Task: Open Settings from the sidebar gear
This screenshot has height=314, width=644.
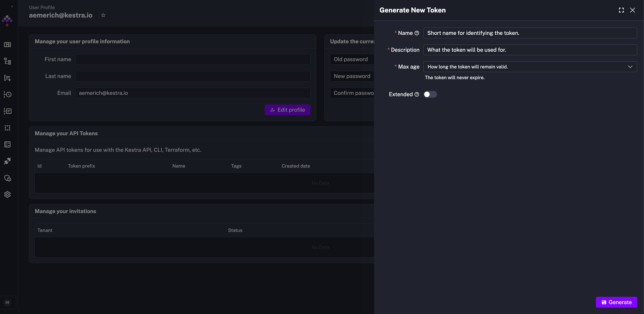Action: [7, 194]
